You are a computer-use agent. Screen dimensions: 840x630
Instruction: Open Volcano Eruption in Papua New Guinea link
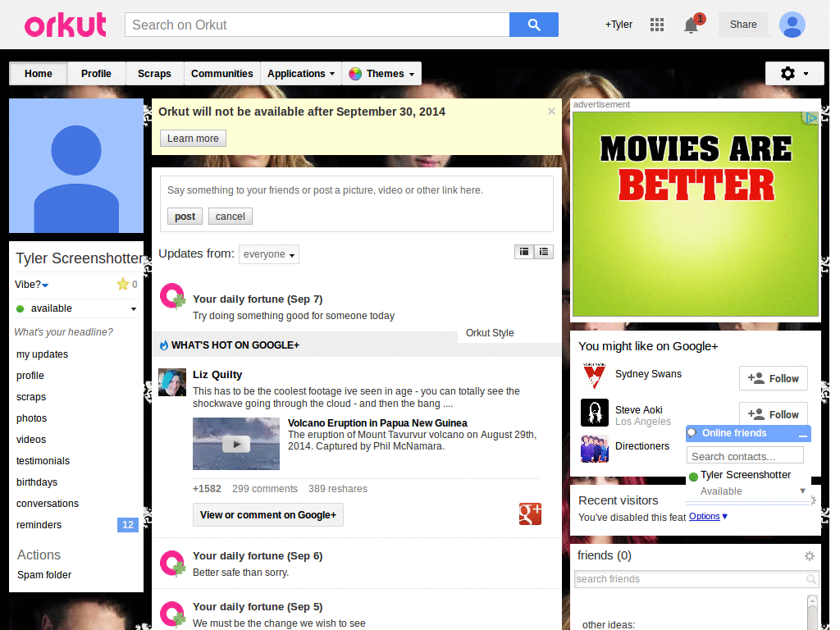(x=377, y=422)
